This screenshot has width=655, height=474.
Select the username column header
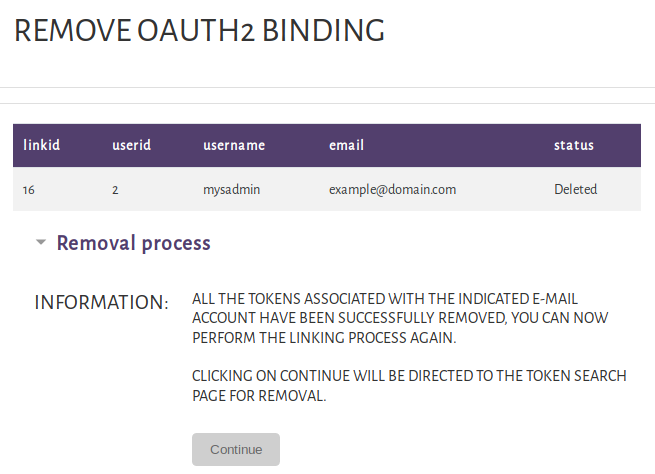[234, 145]
